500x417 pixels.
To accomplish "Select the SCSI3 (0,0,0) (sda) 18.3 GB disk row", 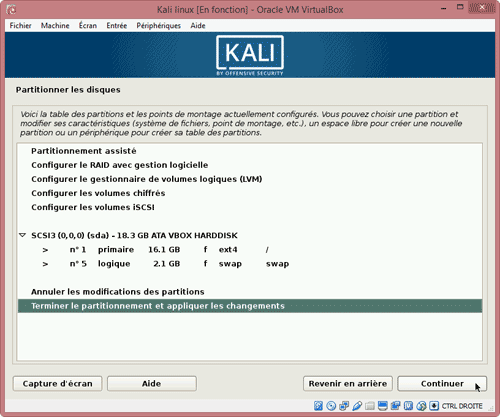I will pyautogui.click(x=250, y=235).
